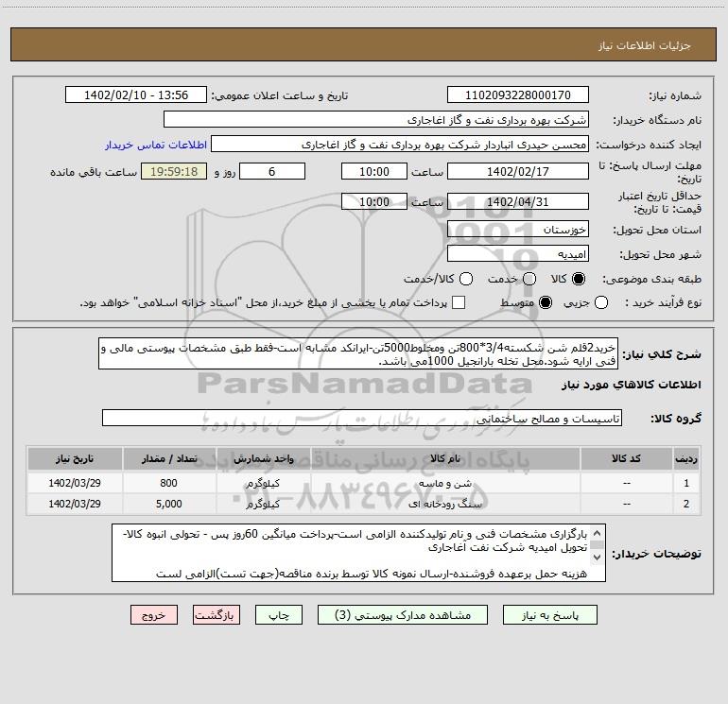Click need number field 1102093228000170
This screenshot has height=704, width=728.
click(518, 95)
